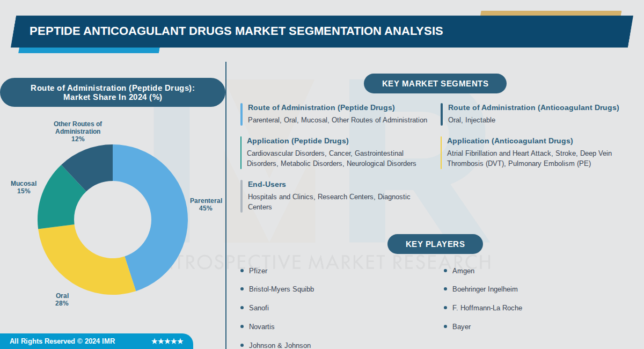Open the KEY MARKET SEGMENTS tab
The image size is (644, 349).
pyautogui.click(x=435, y=83)
